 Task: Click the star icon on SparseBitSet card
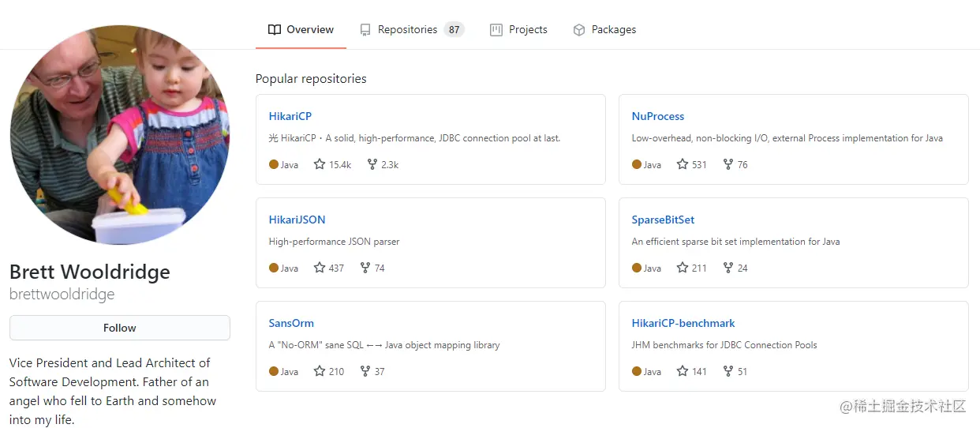click(x=683, y=268)
